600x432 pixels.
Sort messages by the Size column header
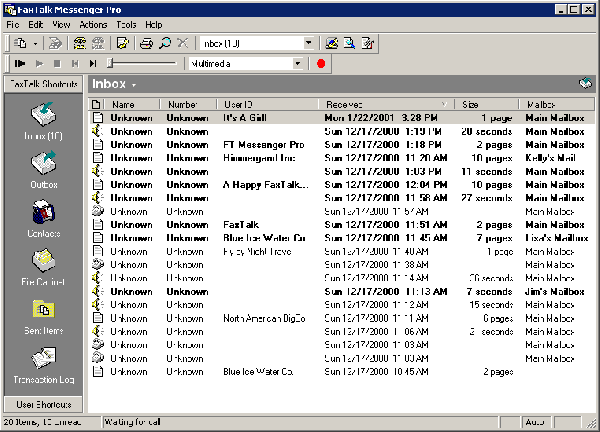(484, 104)
